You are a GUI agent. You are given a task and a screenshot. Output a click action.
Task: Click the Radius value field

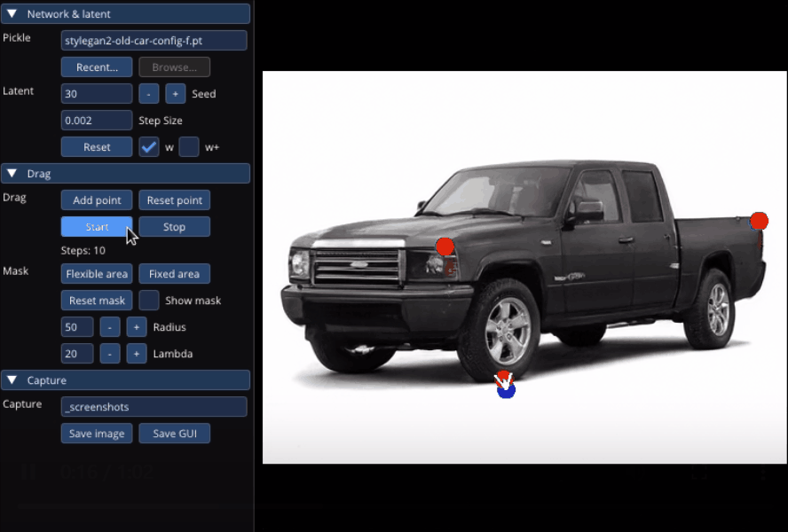point(77,327)
